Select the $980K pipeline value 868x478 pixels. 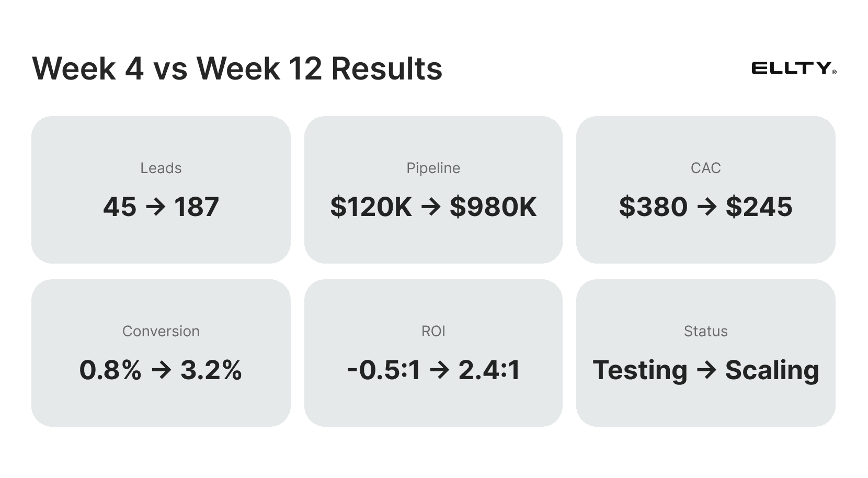click(493, 207)
